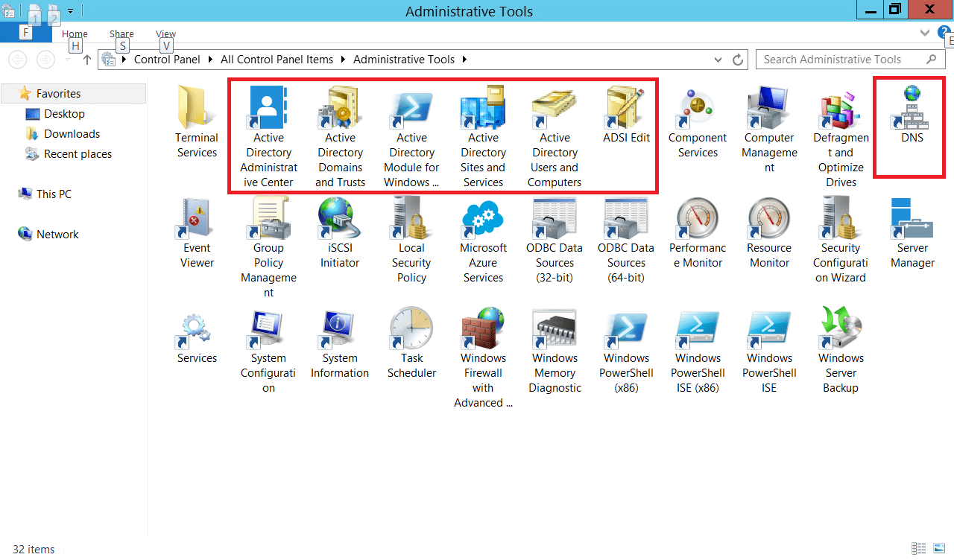Open ODBC Data Sources (64-bit)

coord(626,241)
